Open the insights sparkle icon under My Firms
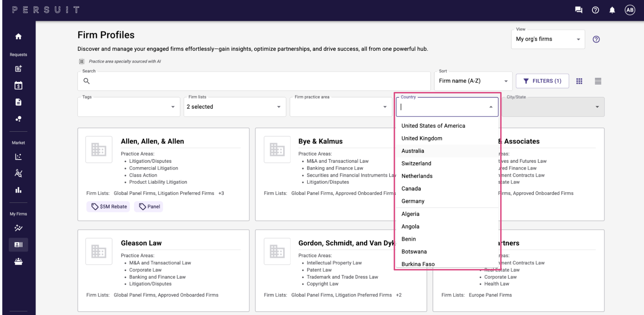 coord(18,228)
